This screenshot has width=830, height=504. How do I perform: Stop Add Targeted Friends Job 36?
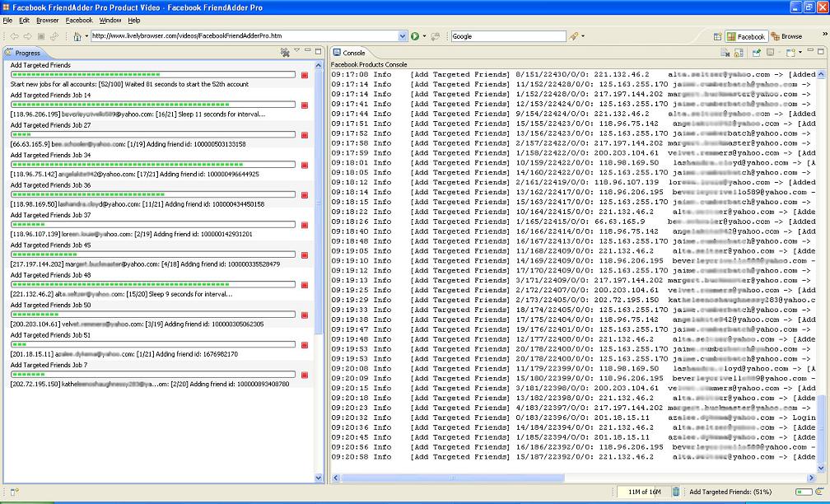(305, 195)
